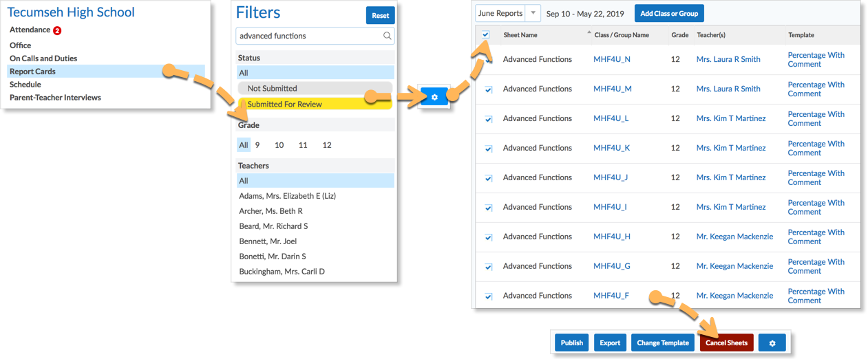
Task: Open Mrs. Kim T Martinez link in MHF4U_L row
Action: pyautogui.click(x=731, y=118)
